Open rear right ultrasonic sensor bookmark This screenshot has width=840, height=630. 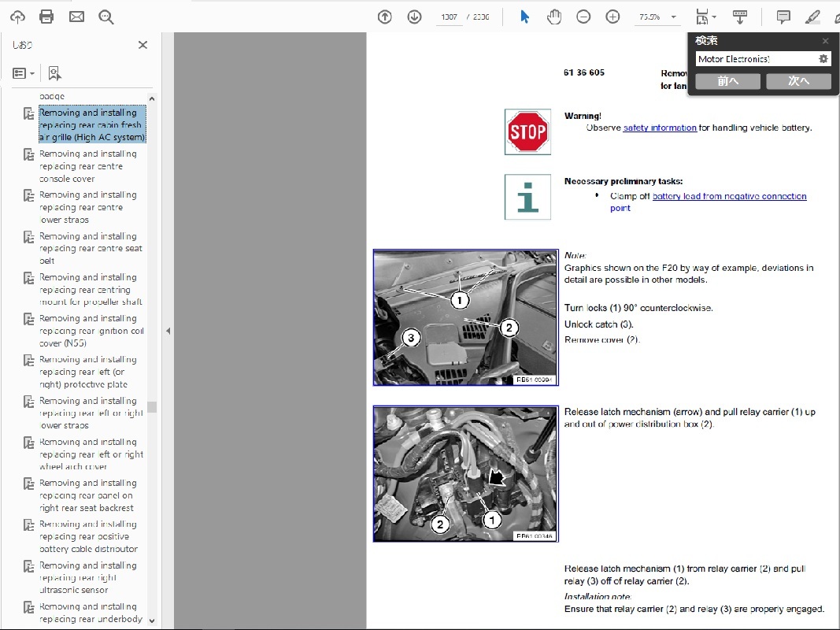point(88,578)
